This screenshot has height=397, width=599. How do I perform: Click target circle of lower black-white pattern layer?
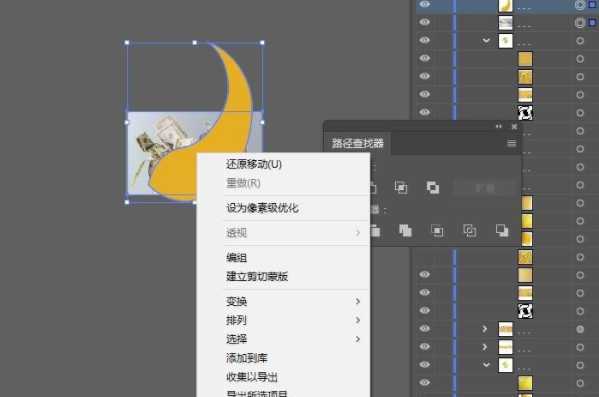(580, 311)
